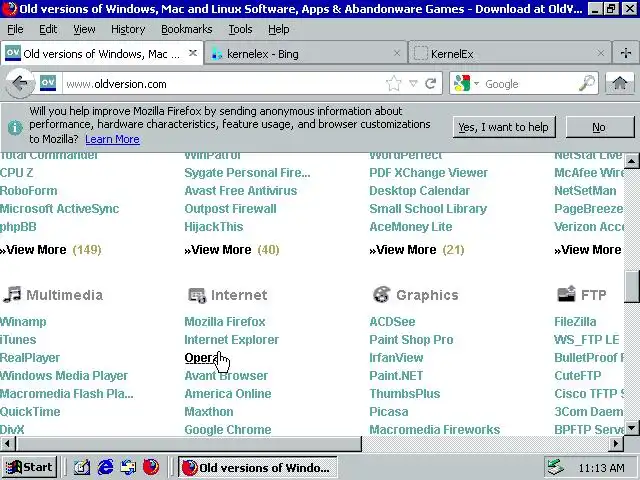Open the Paint.NET link
The image size is (640, 480).
tap(396, 376)
